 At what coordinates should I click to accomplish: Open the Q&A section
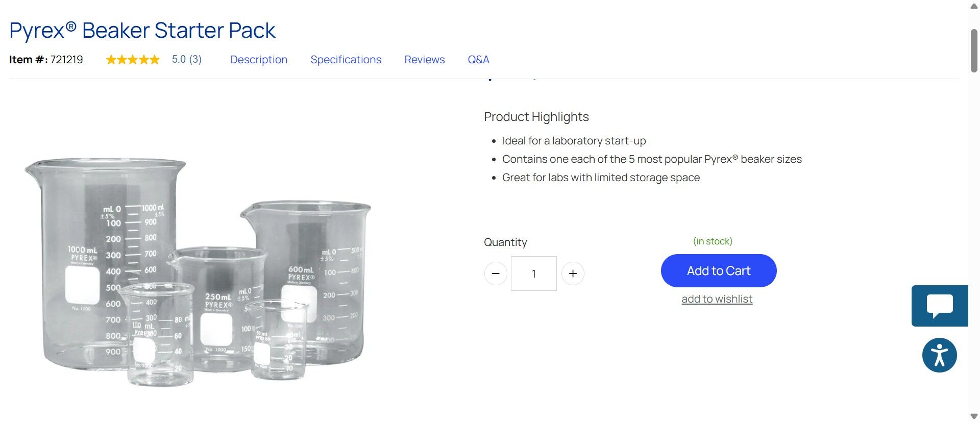pyautogui.click(x=478, y=60)
